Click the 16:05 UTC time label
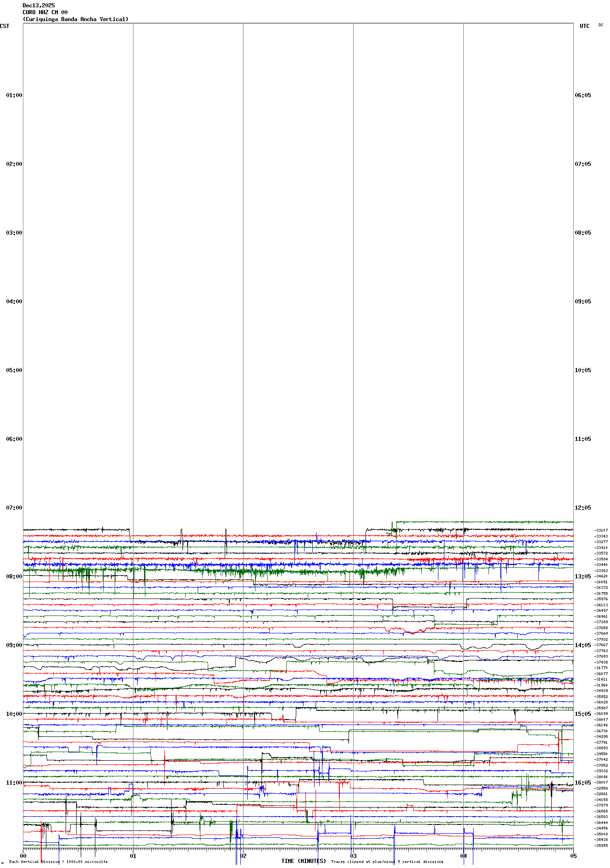This screenshot has width=610, height=868. tap(582, 783)
